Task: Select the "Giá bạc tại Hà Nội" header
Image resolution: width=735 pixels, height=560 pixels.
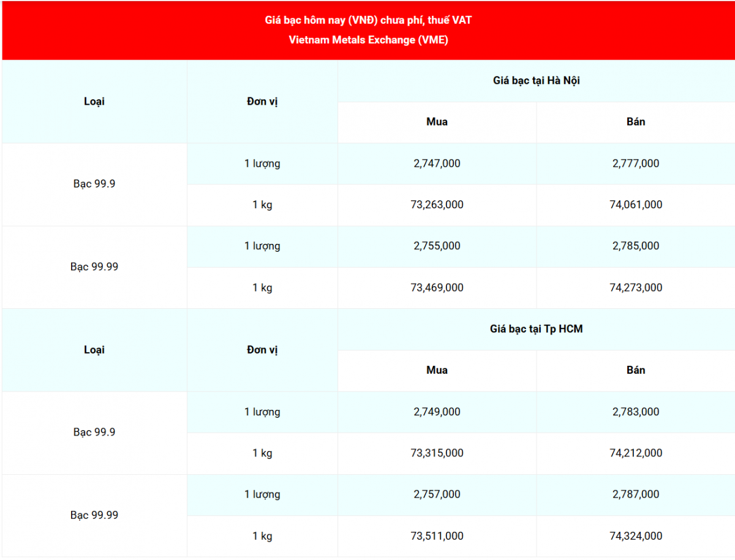Action: 536,80
